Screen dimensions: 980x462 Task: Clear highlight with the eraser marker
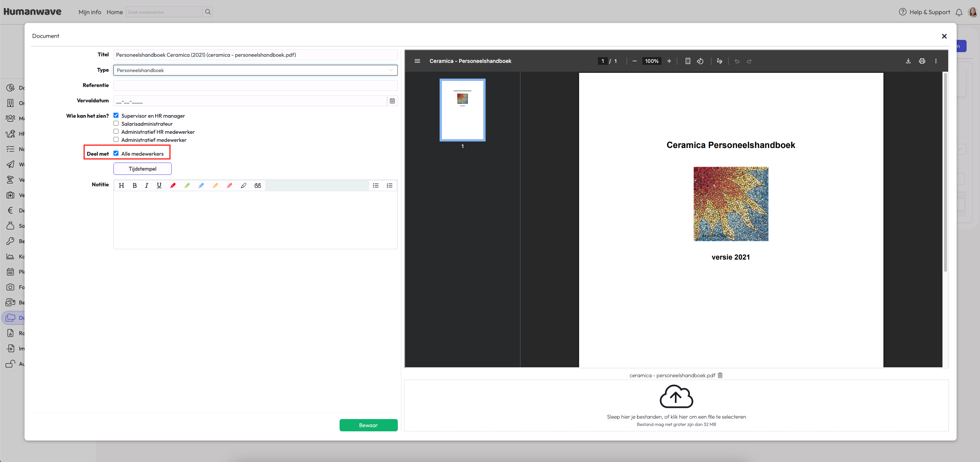pyautogui.click(x=243, y=186)
